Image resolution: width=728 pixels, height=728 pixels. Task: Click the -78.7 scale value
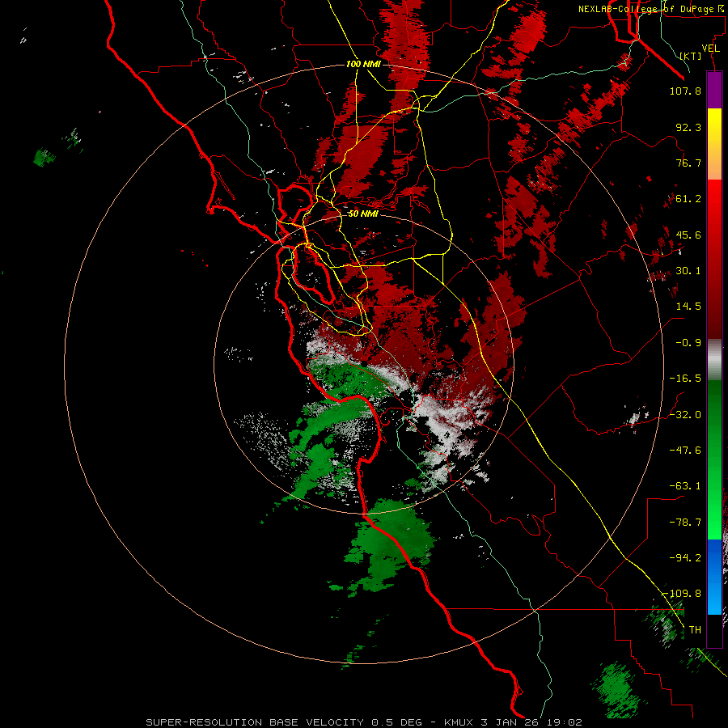(x=685, y=523)
